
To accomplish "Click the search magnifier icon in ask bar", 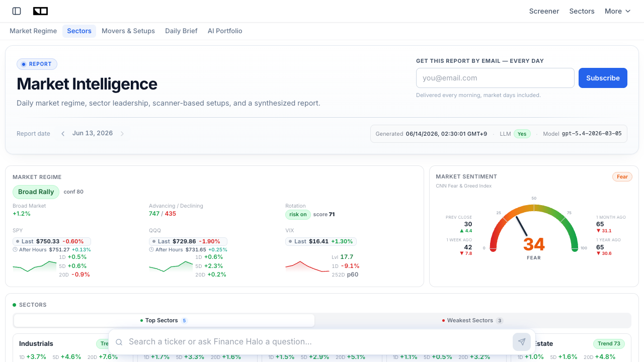I will click(x=119, y=342).
